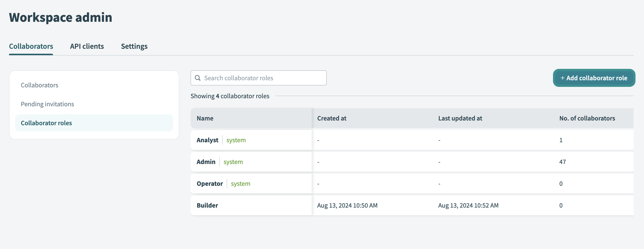Open the Settings tab
Image resolution: width=644 pixels, height=249 pixels.
tap(134, 46)
